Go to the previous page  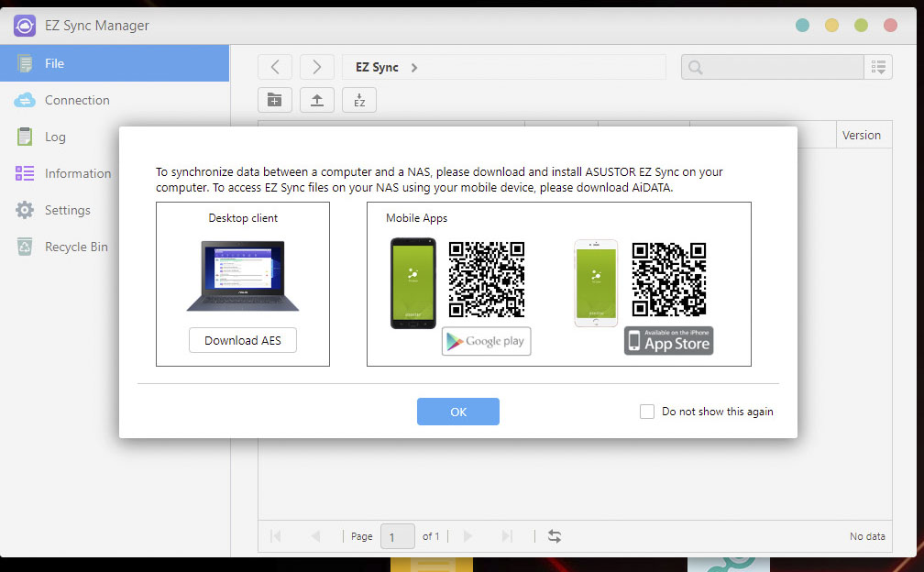pyautogui.click(x=316, y=536)
